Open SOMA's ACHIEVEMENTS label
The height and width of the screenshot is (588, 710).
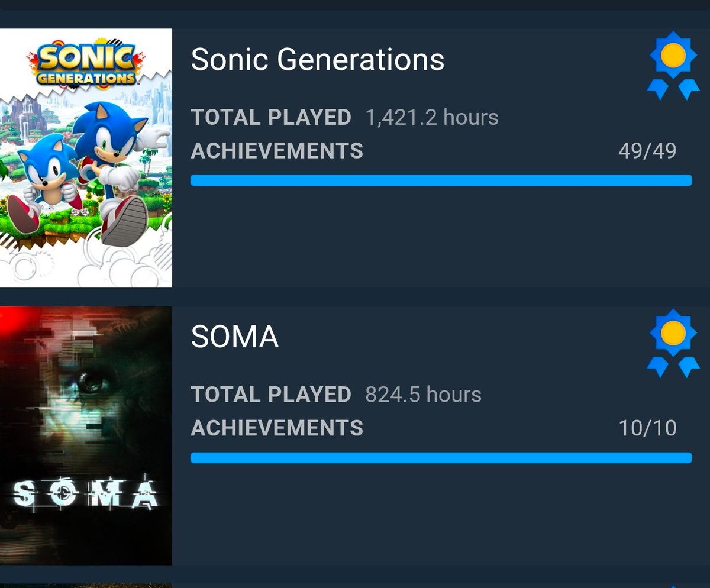click(x=277, y=428)
